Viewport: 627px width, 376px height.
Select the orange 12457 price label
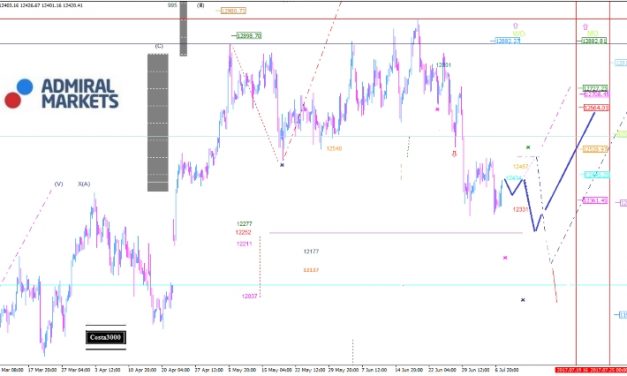[521, 166]
